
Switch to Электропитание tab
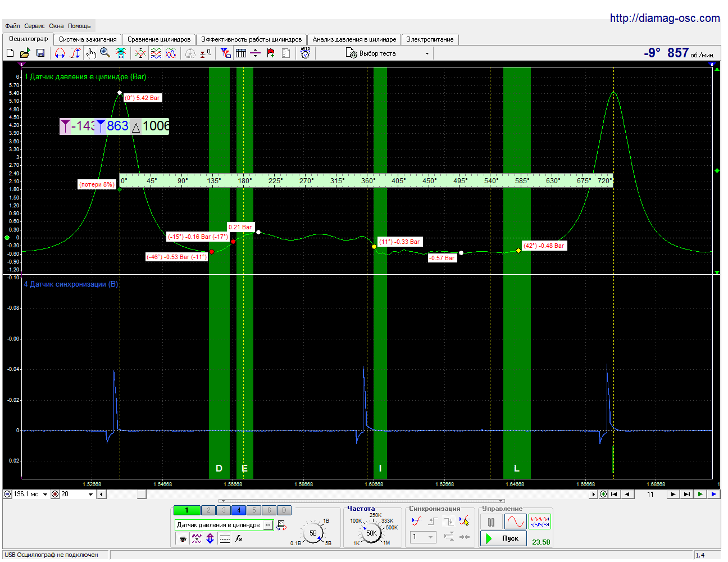pos(430,39)
